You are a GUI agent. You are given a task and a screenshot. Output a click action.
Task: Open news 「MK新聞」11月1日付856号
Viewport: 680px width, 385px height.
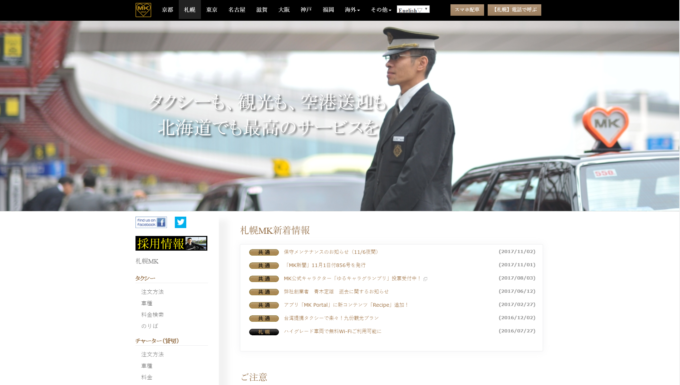(x=325, y=265)
